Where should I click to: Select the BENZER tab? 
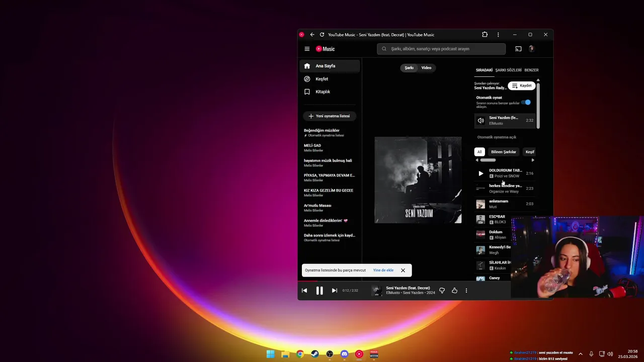(x=531, y=70)
